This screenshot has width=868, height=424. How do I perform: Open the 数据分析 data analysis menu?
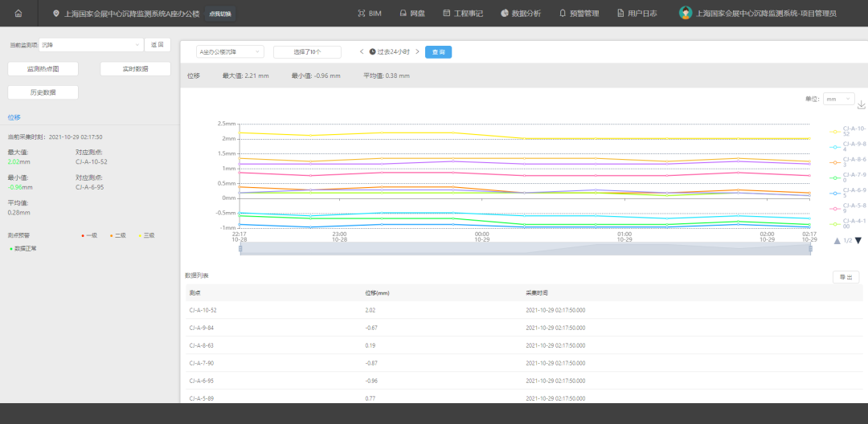point(520,14)
